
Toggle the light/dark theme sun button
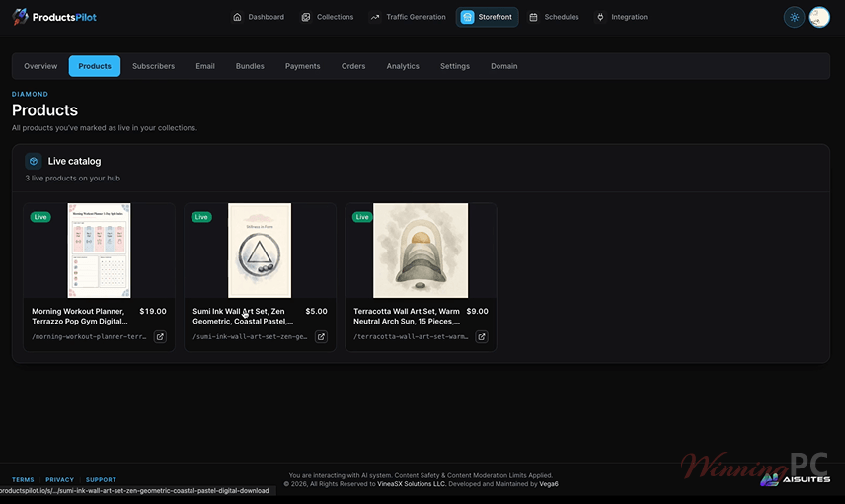click(794, 17)
